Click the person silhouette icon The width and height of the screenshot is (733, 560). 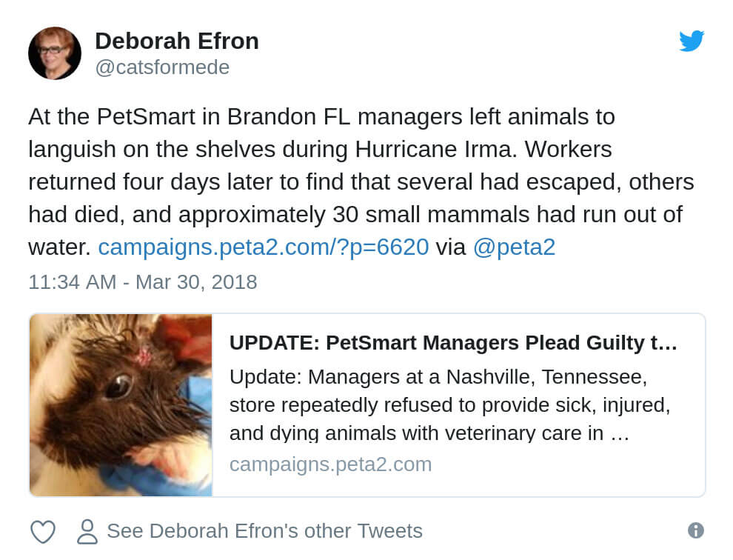click(x=87, y=531)
